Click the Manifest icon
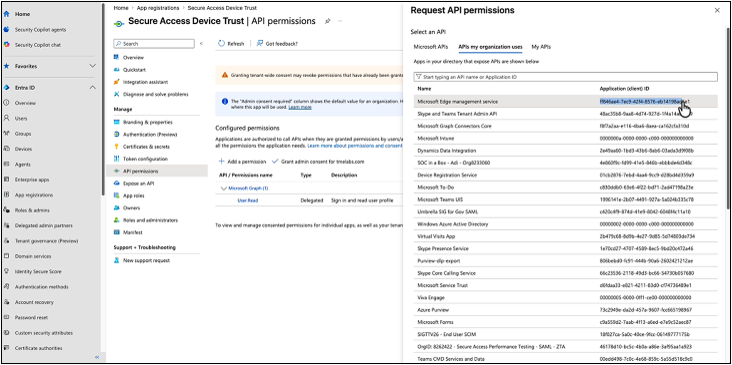 pos(117,232)
